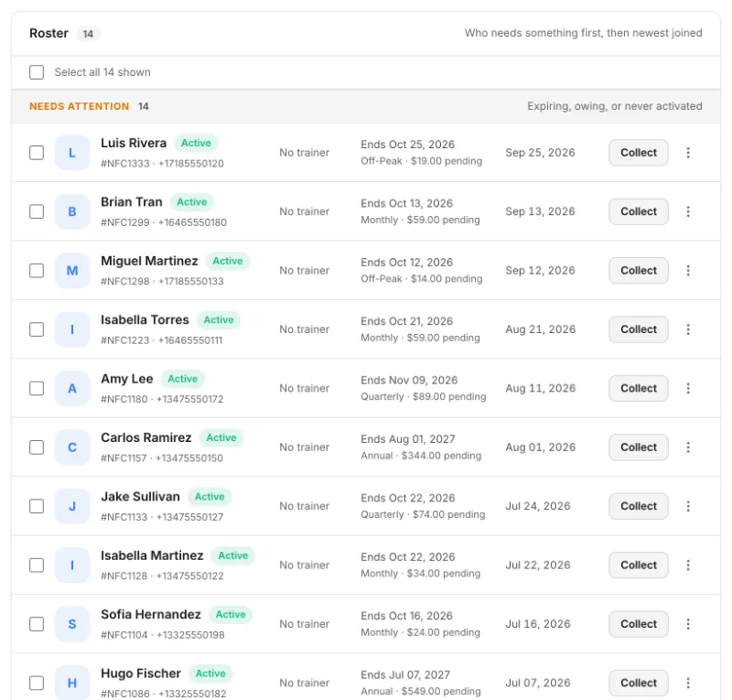This screenshot has width=732, height=700.
Task: Check the box next to Hugo Fischer
Action: [x=37, y=683]
